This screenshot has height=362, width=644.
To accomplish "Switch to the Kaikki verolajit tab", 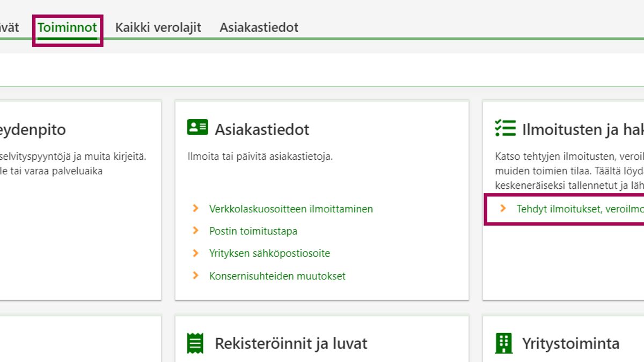I will coord(158,27).
